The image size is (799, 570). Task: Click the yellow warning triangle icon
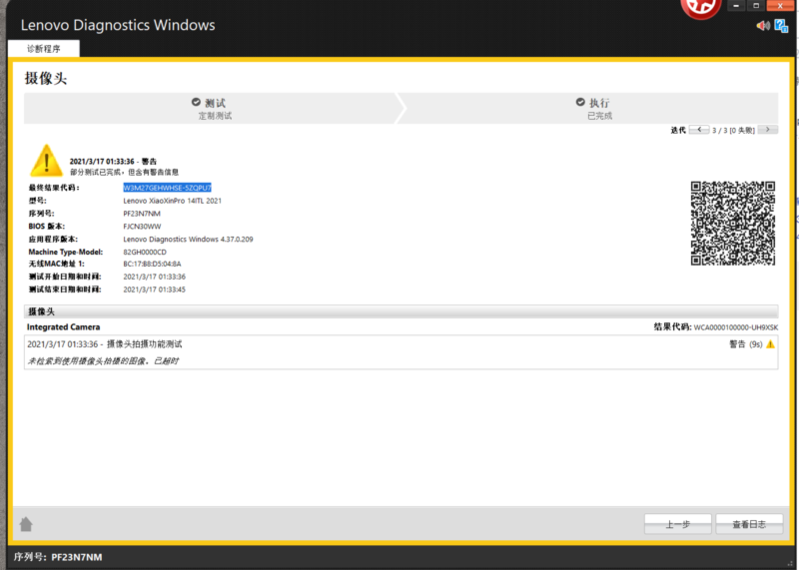(46, 160)
